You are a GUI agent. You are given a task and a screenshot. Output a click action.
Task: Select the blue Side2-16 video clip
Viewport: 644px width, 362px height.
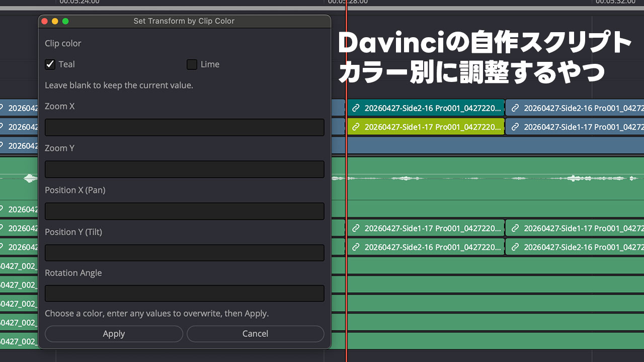pyautogui.click(x=575, y=108)
